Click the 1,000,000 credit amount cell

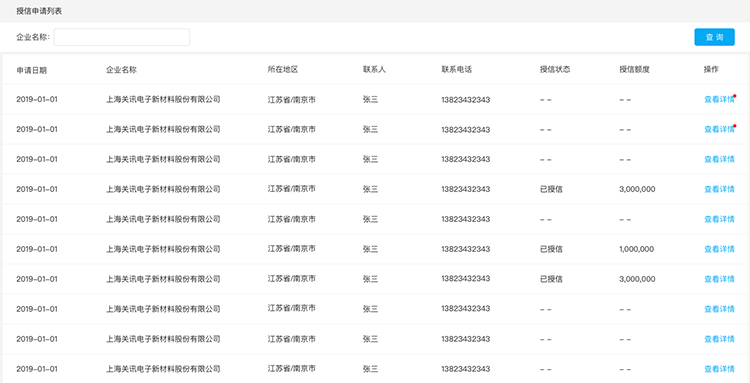(x=637, y=249)
